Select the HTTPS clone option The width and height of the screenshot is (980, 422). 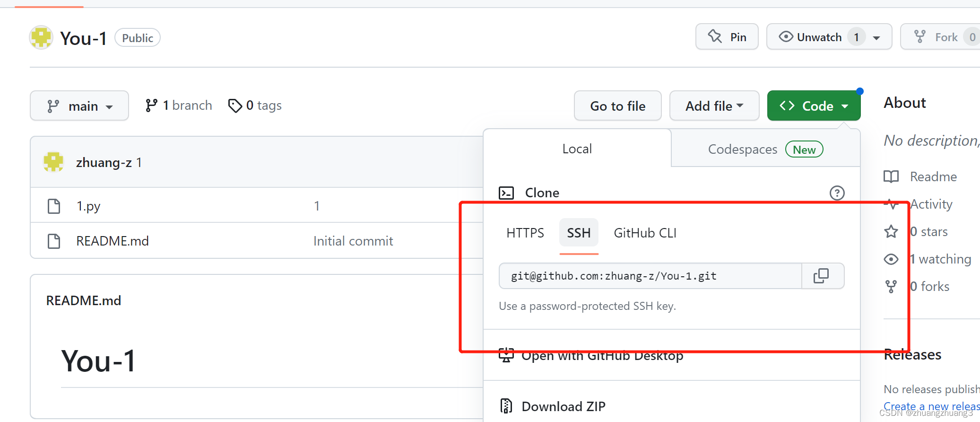[x=525, y=233]
